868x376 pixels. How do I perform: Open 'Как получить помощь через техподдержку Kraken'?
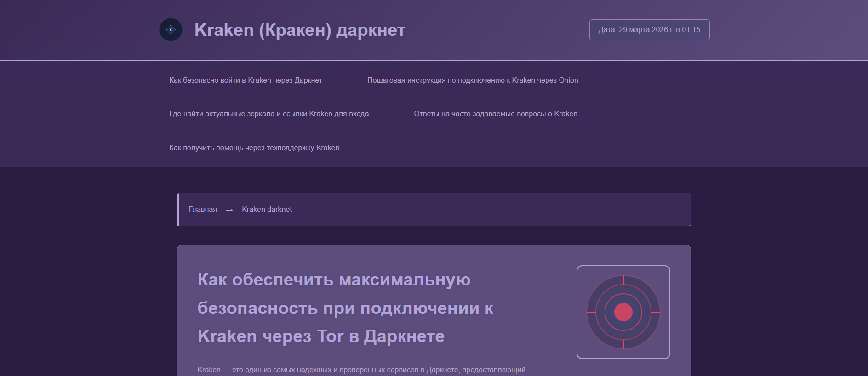[254, 148]
